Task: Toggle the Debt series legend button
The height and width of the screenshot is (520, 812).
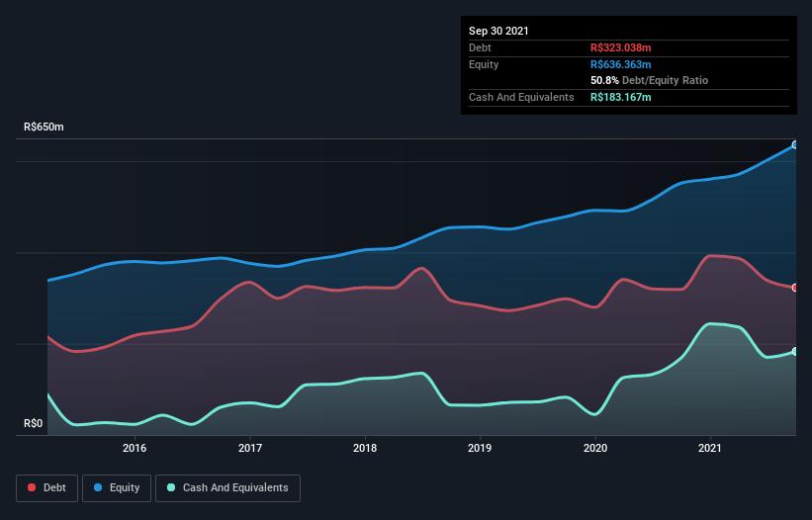Action: (47, 488)
